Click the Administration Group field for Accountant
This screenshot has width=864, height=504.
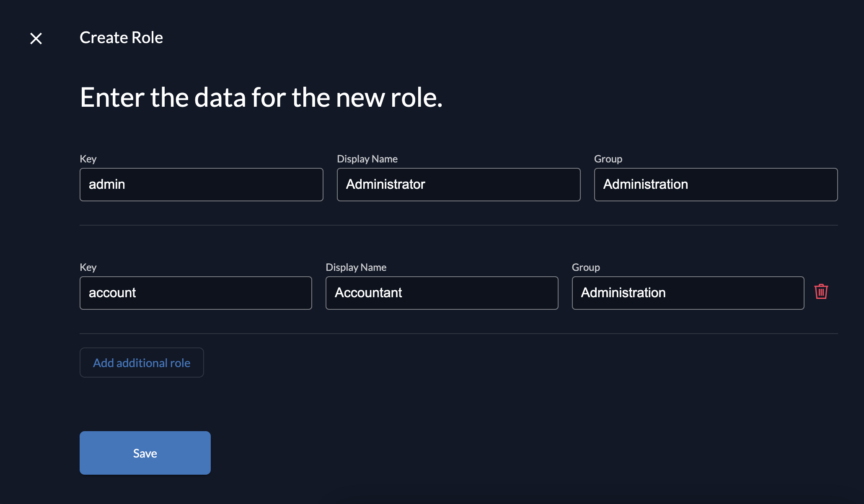(688, 292)
